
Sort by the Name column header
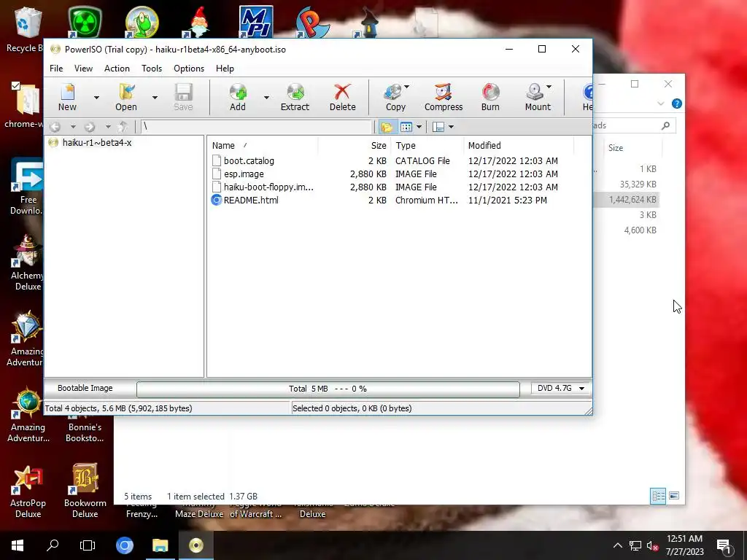click(263, 146)
